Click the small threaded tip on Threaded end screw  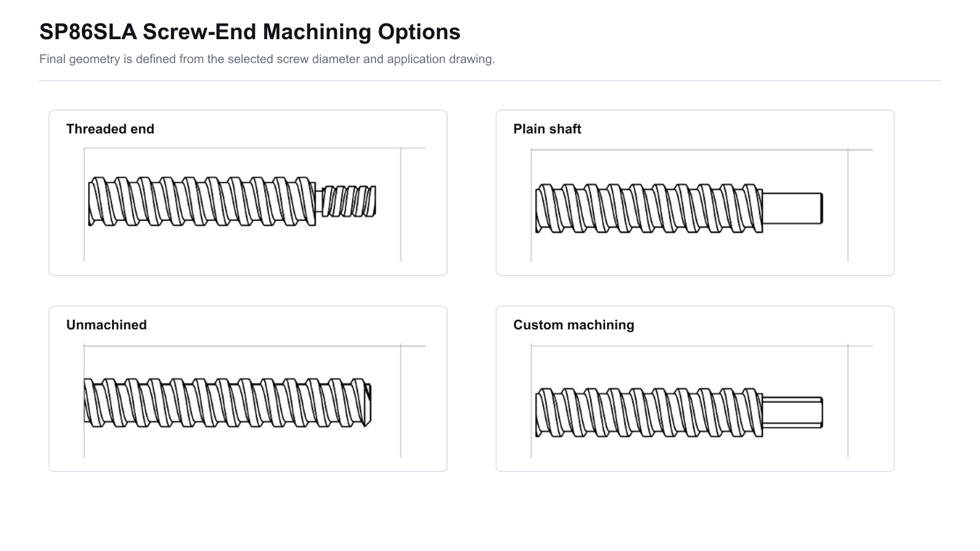[349, 201]
